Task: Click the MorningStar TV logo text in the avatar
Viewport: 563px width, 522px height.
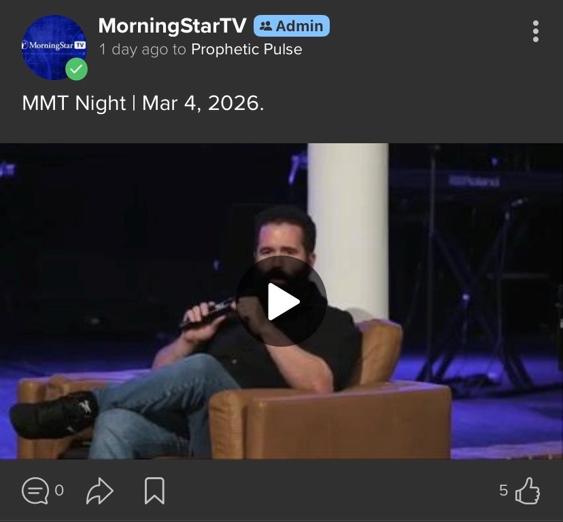Action: [54, 45]
